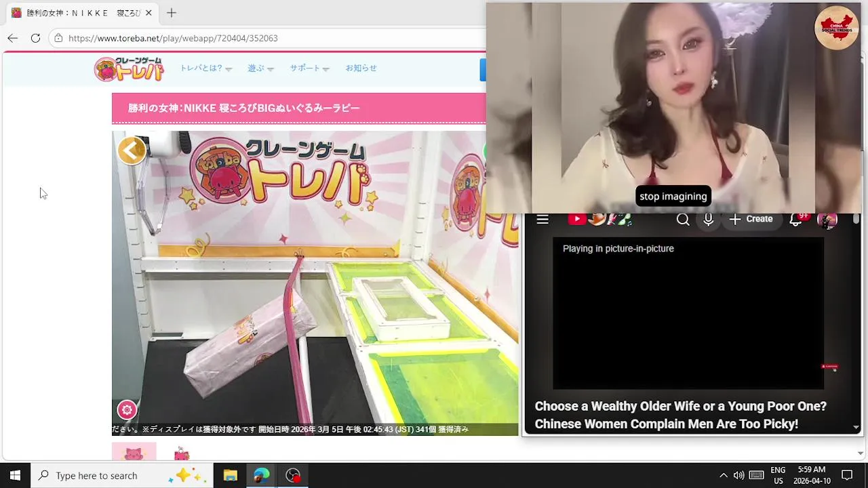Open the site info icon in address bar

[x=59, y=38]
